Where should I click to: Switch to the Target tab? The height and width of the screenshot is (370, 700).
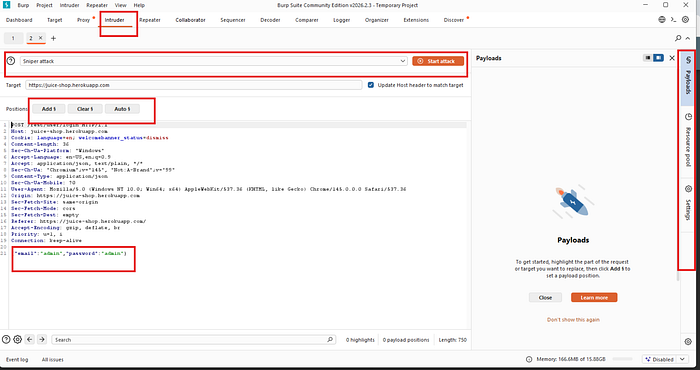coord(55,20)
